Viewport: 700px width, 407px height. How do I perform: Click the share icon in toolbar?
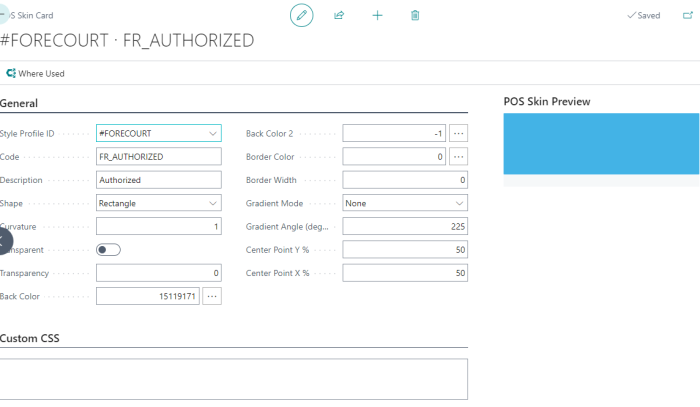[339, 15]
